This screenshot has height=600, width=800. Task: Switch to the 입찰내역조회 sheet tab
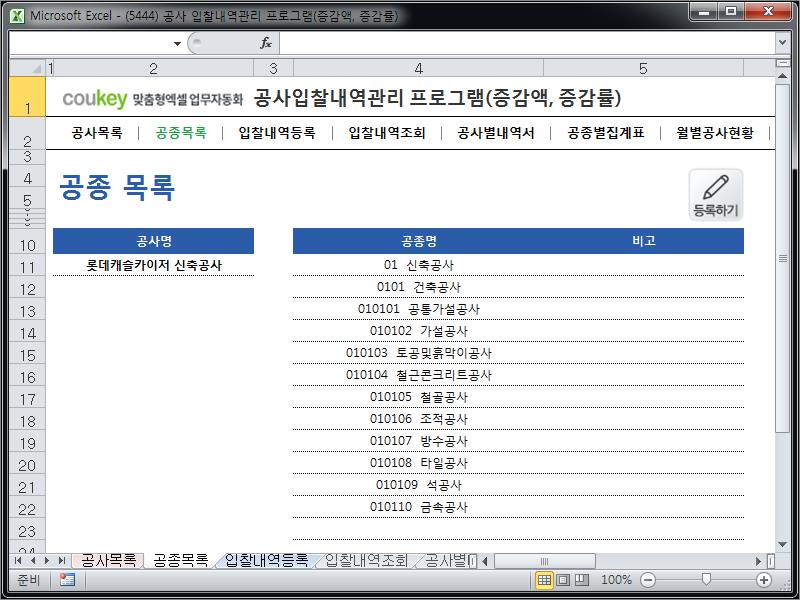366,561
